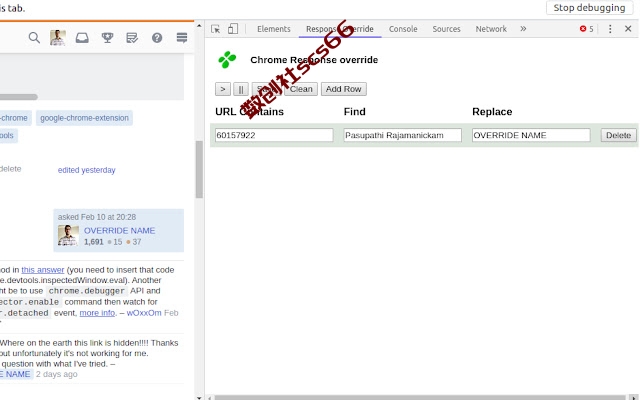Click the 'asked Feb 10 at 20:28' text
Viewport: 640px width, 400px height.
click(97, 217)
